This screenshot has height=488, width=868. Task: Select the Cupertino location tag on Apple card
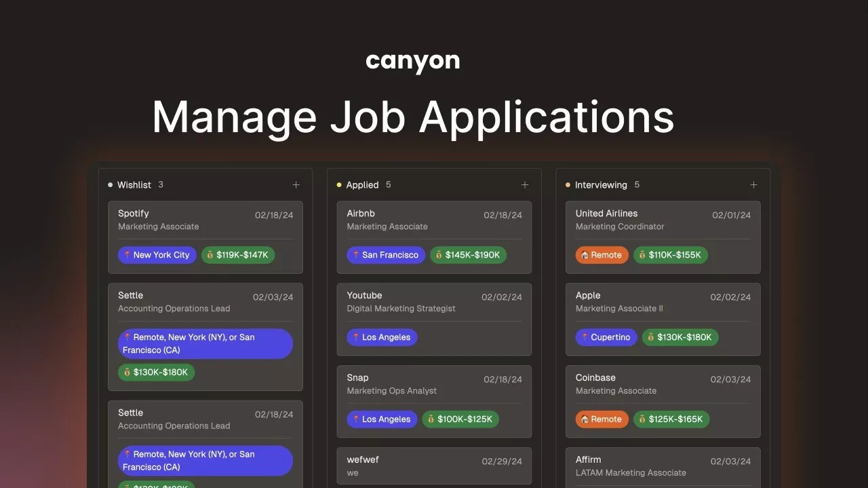click(x=606, y=338)
